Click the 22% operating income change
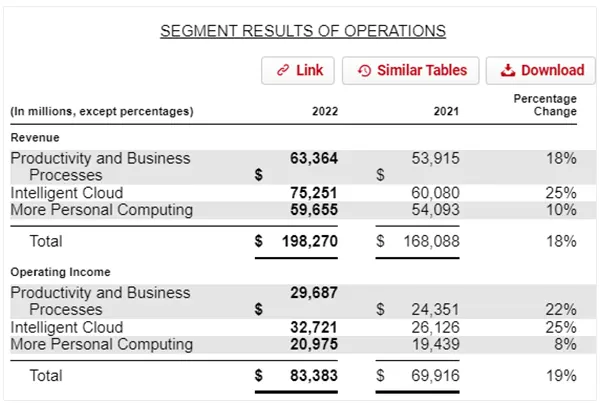This screenshot has width=600, height=408. click(561, 309)
